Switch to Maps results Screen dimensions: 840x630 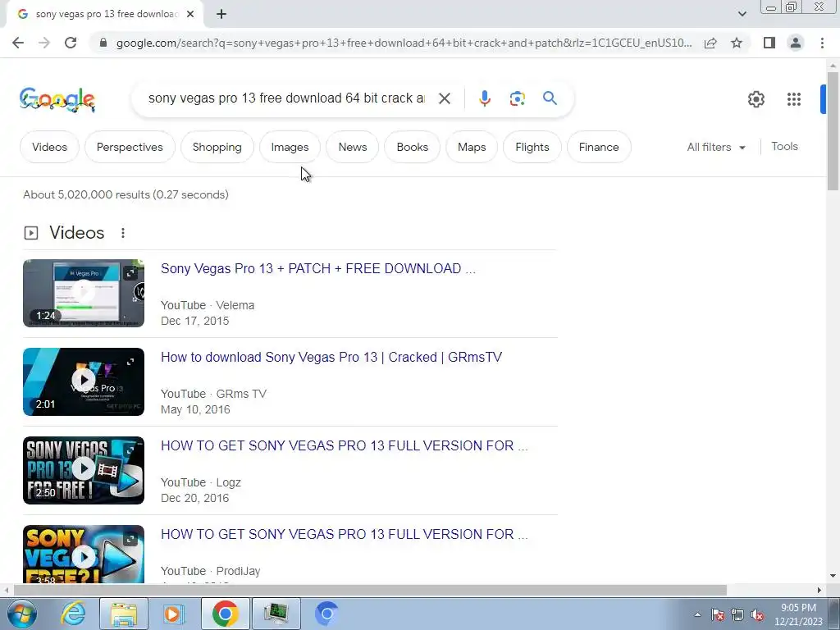pyautogui.click(x=472, y=147)
